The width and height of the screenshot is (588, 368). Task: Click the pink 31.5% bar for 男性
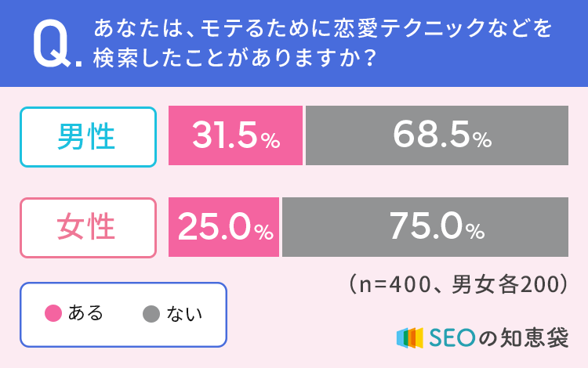(x=236, y=136)
